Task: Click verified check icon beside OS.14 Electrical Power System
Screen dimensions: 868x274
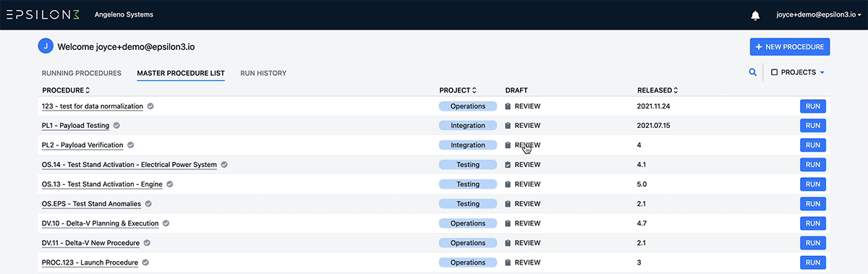Action: [x=224, y=164]
